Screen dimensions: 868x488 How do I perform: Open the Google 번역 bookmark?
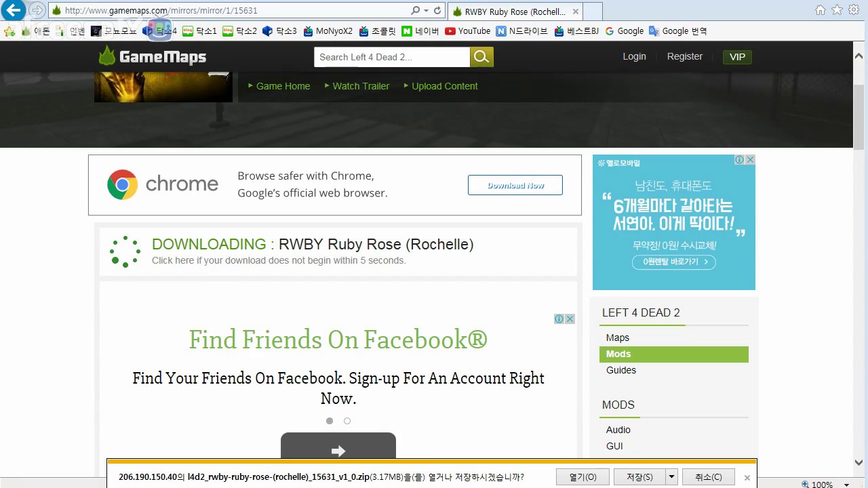click(677, 31)
